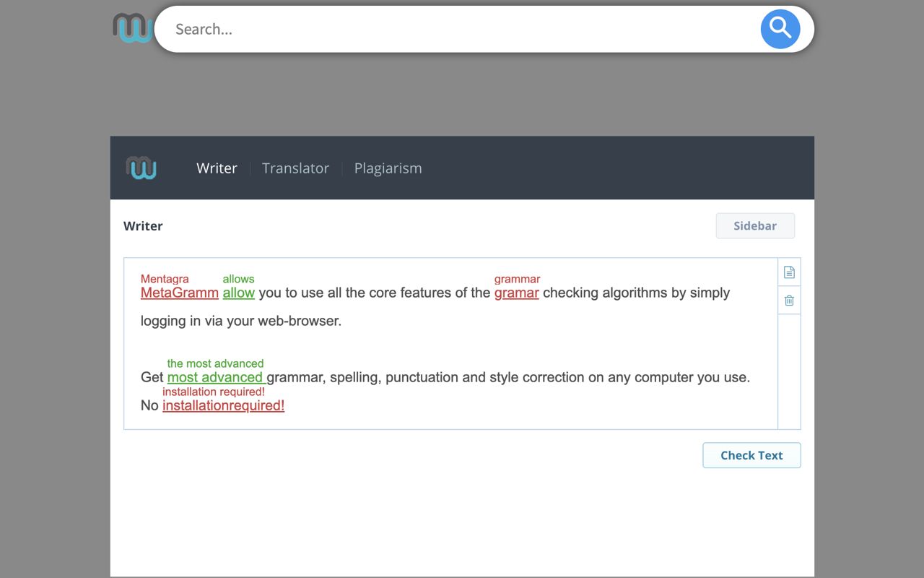Click the document icon beside editor
Viewport: 924px width, 578px height.
[789, 272]
